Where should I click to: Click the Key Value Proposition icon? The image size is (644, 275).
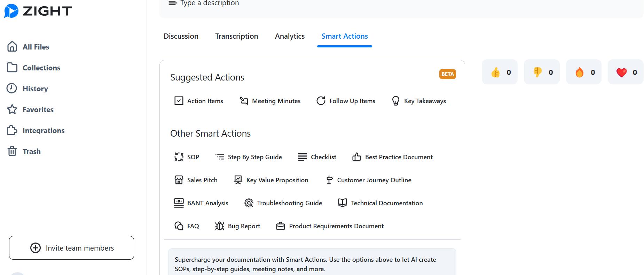point(238,180)
